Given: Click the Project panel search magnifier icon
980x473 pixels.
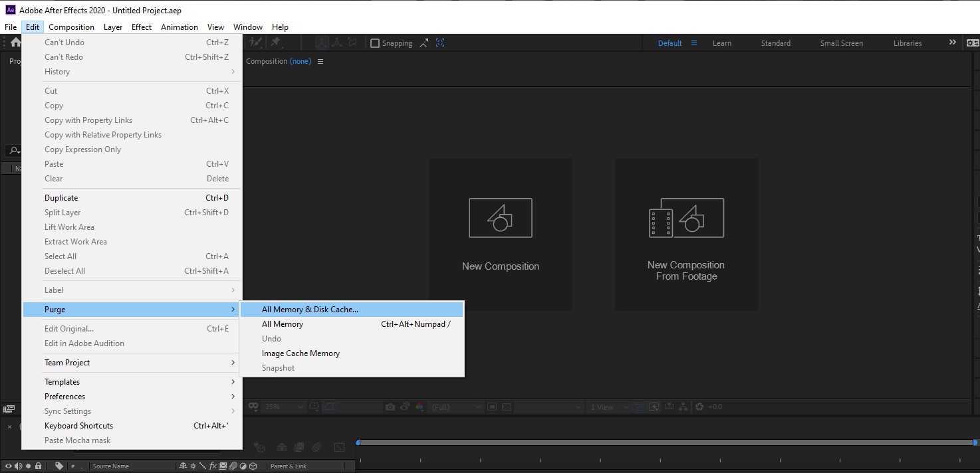Looking at the screenshot, I should pyautogui.click(x=14, y=151).
